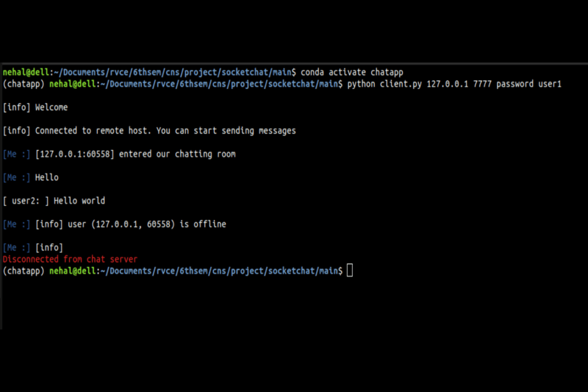The width and height of the screenshot is (588, 392).
Task: Click the "user1" argument in the command
Action: coord(550,84)
